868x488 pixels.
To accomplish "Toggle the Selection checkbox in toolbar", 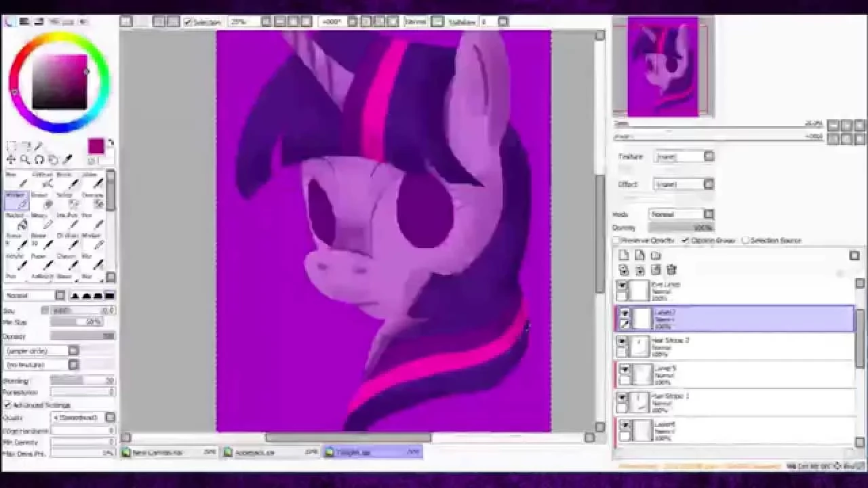I will click(x=188, y=22).
